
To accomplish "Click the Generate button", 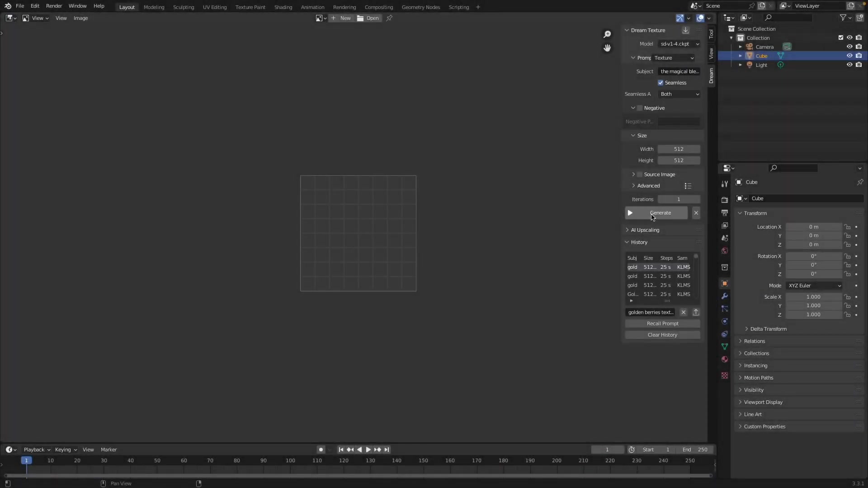I will click(x=656, y=213).
